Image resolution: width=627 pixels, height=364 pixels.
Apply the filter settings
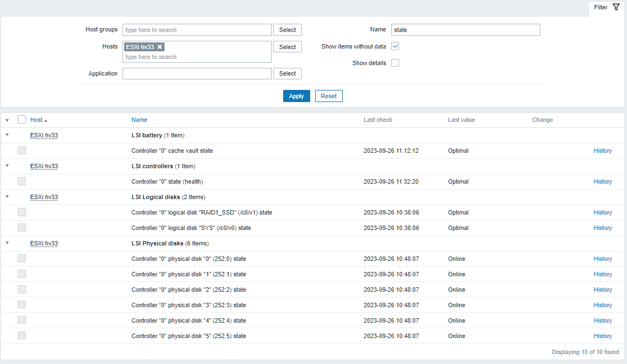click(x=296, y=97)
